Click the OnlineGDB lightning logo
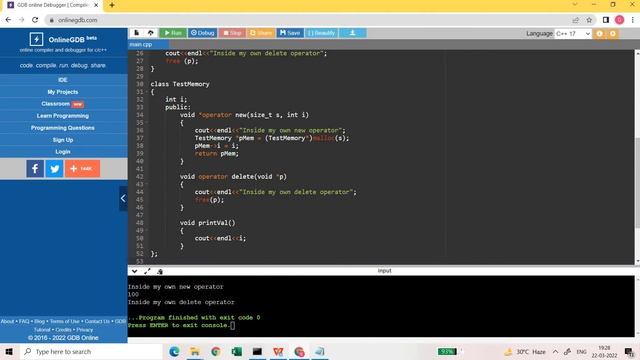 pyautogui.click(x=36, y=39)
